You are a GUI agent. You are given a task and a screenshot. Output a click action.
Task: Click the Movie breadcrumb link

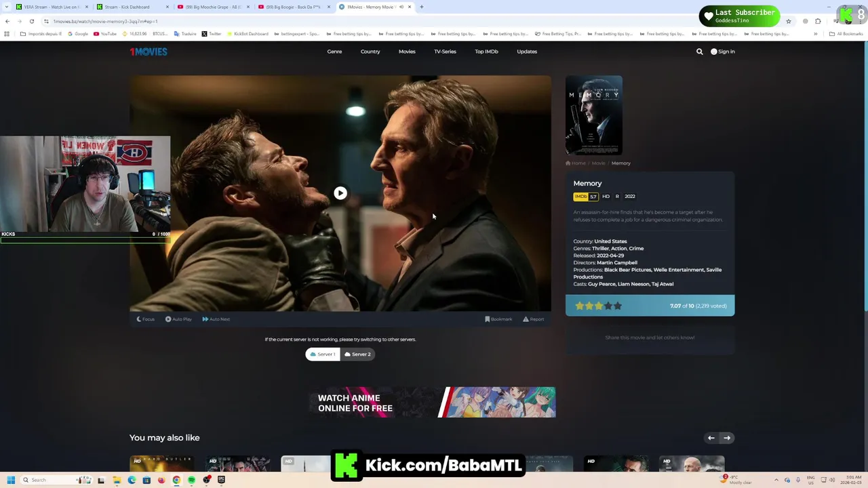point(598,163)
